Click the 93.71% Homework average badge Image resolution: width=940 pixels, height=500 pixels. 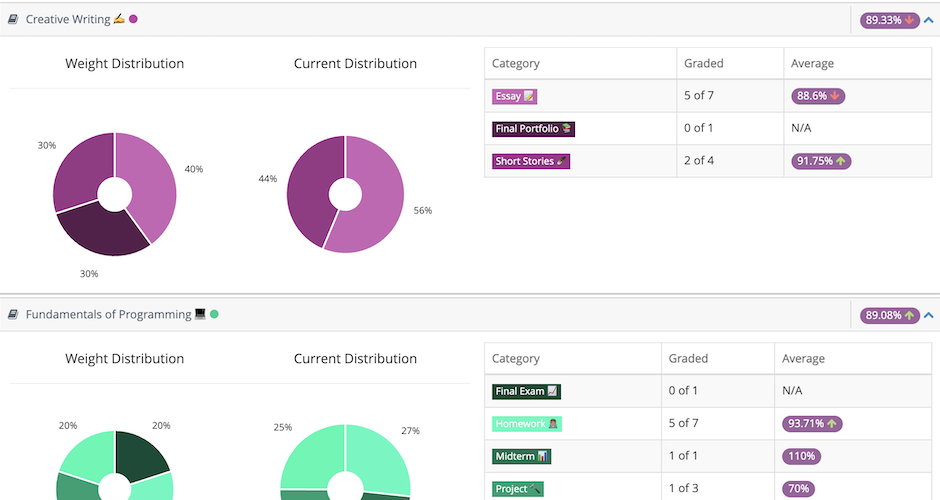(x=813, y=424)
